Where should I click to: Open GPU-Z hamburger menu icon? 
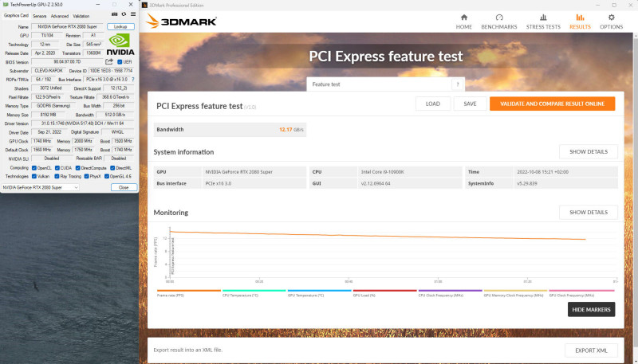pyautogui.click(x=132, y=14)
